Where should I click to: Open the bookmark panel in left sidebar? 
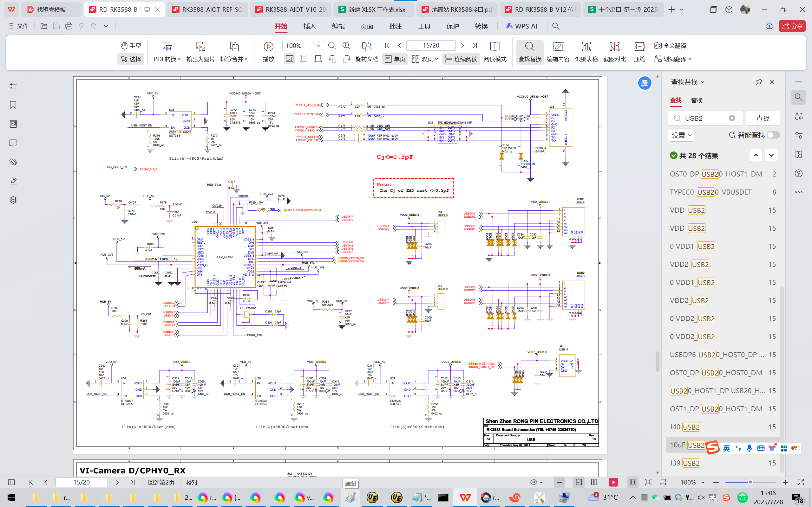(13, 105)
